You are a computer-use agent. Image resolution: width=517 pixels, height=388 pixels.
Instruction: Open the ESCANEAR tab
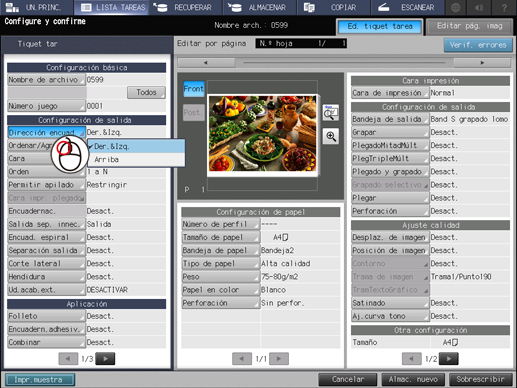(x=407, y=7)
